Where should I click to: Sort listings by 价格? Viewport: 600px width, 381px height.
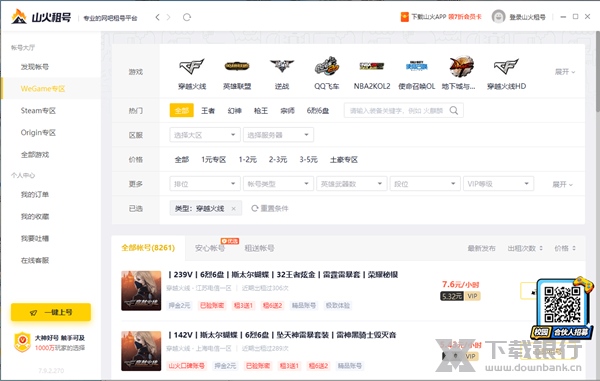pos(565,248)
